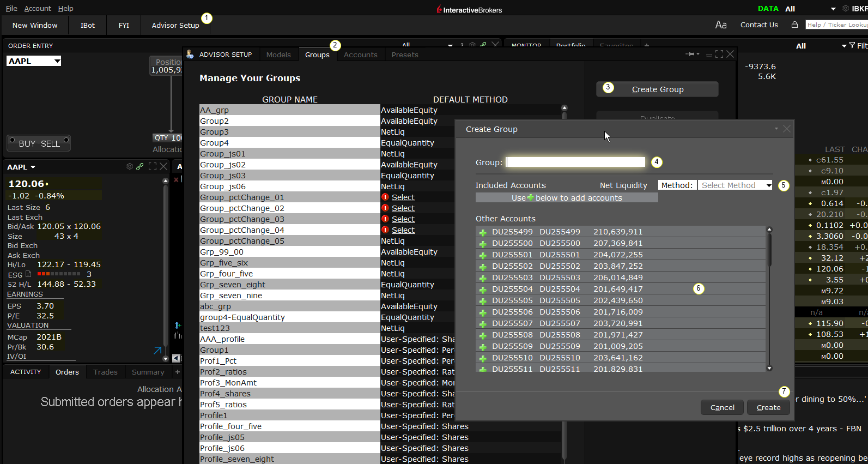Click the Help / Ticker Lookup search field
868x464 pixels.
tap(836, 25)
